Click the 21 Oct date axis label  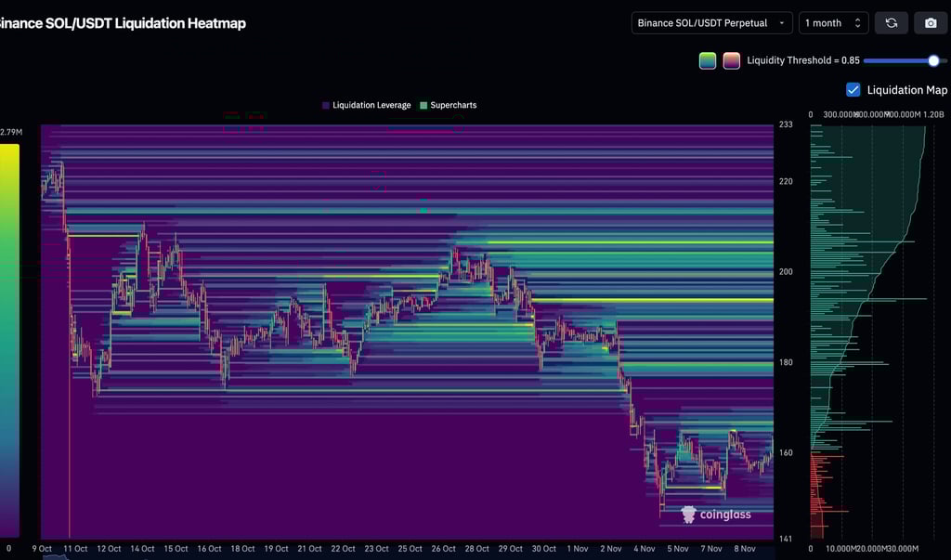[309, 549]
